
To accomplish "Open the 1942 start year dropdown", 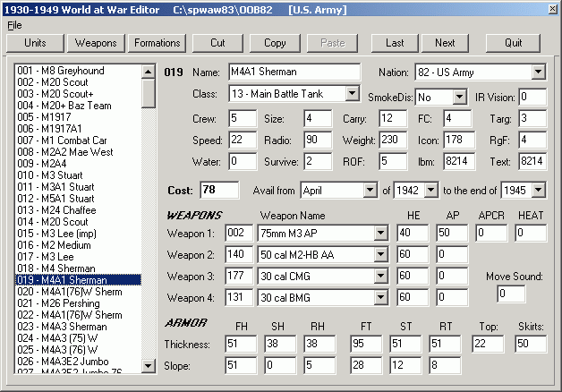I will tap(430, 191).
